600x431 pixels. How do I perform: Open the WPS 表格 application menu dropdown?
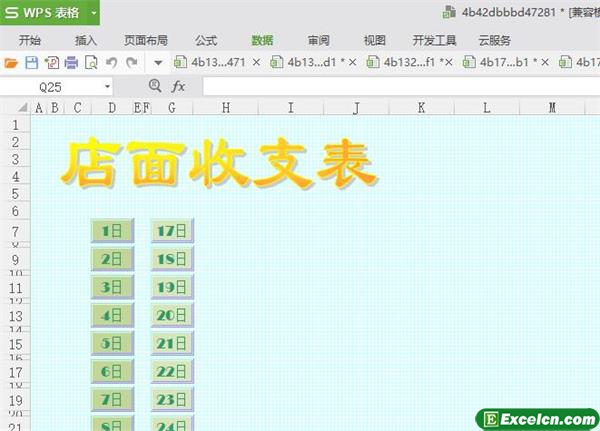tap(93, 12)
